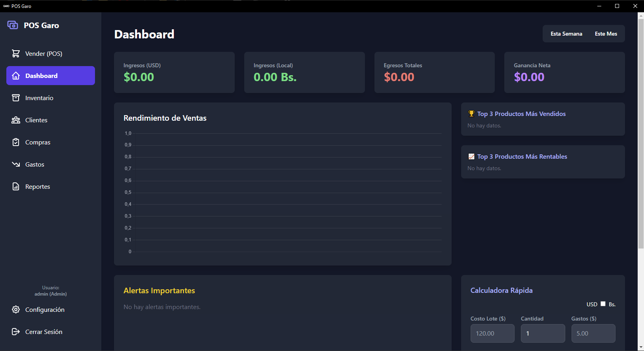This screenshot has height=351, width=644.
Task: Focus the Cantidad input field
Action: [x=542, y=333]
